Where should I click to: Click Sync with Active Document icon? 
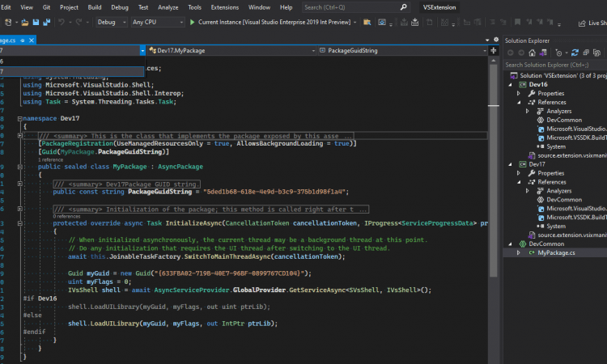[x=575, y=53]
